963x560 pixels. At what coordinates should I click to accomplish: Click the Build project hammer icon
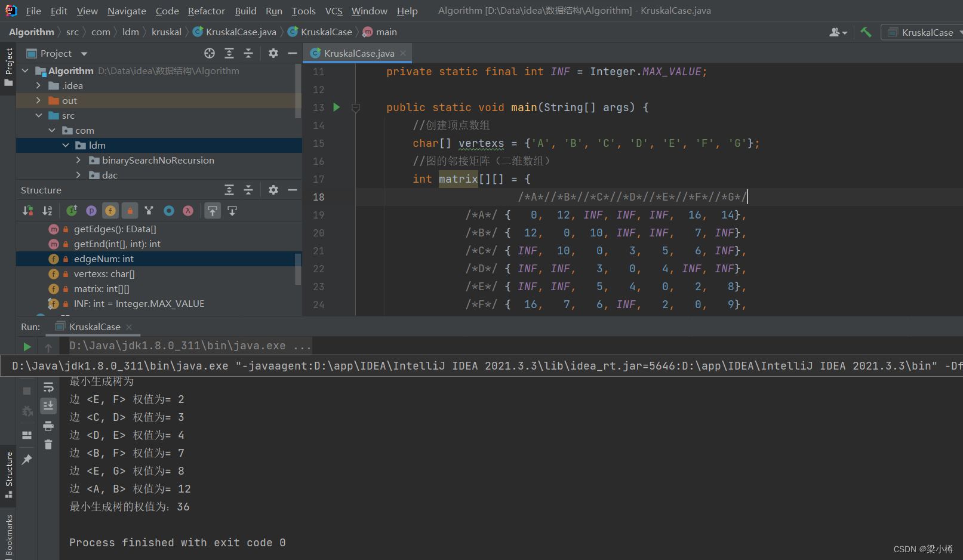[866, 32]
